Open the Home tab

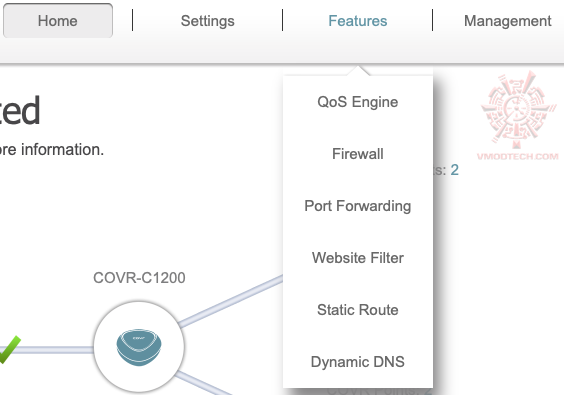pos(58,21)
